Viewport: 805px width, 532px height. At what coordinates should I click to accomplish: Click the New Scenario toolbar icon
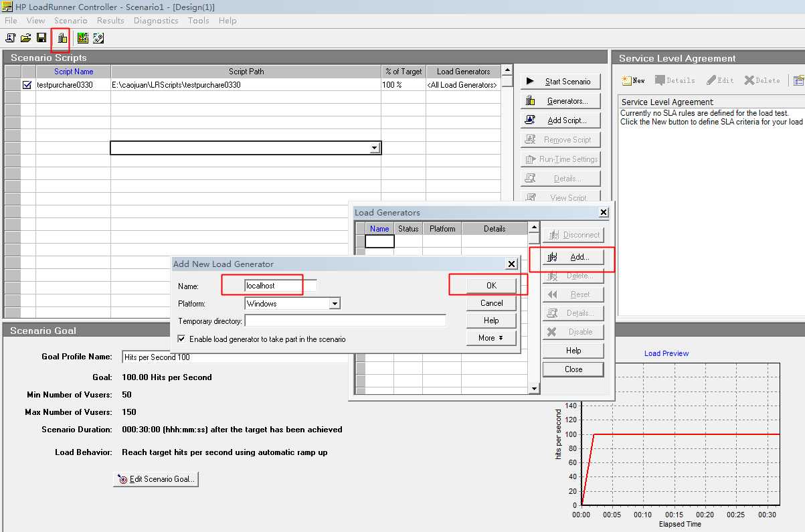[x=10, y=38]
